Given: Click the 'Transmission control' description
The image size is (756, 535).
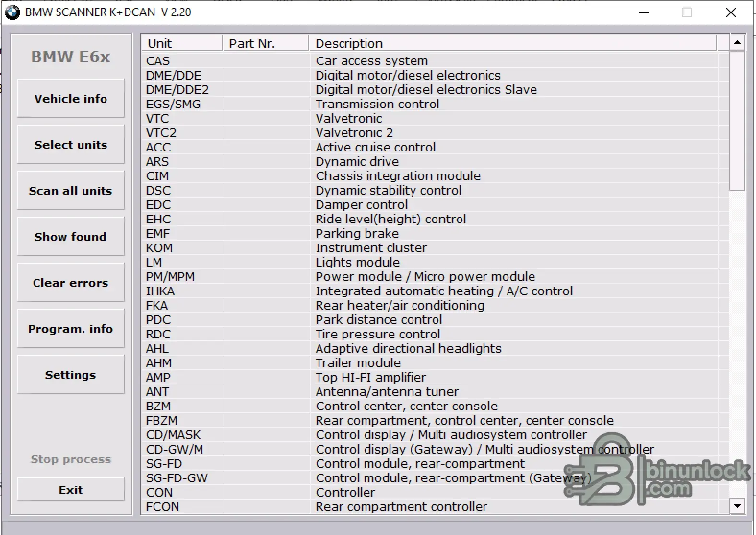Looking at the screenshot, I should tap(377, 104).
